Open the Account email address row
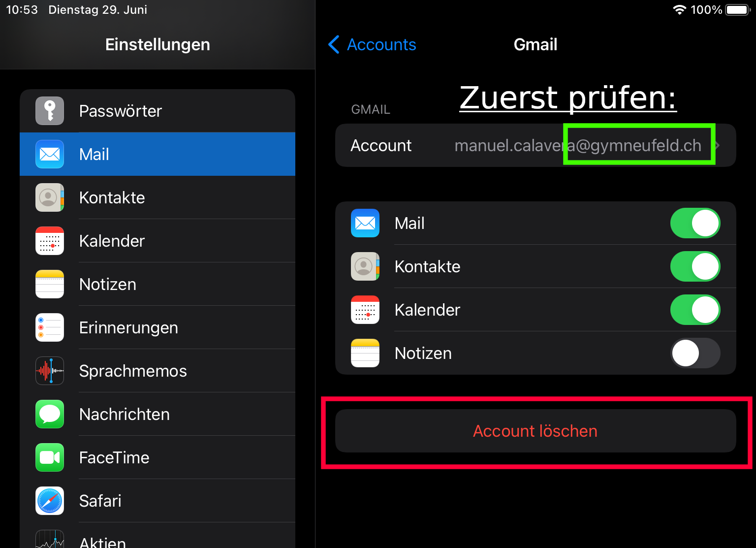 coord(535,145)
